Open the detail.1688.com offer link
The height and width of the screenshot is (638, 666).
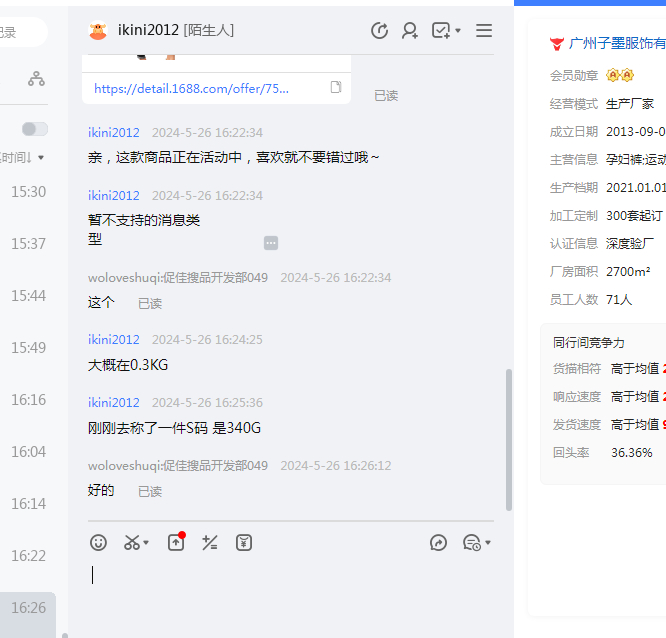191,88
